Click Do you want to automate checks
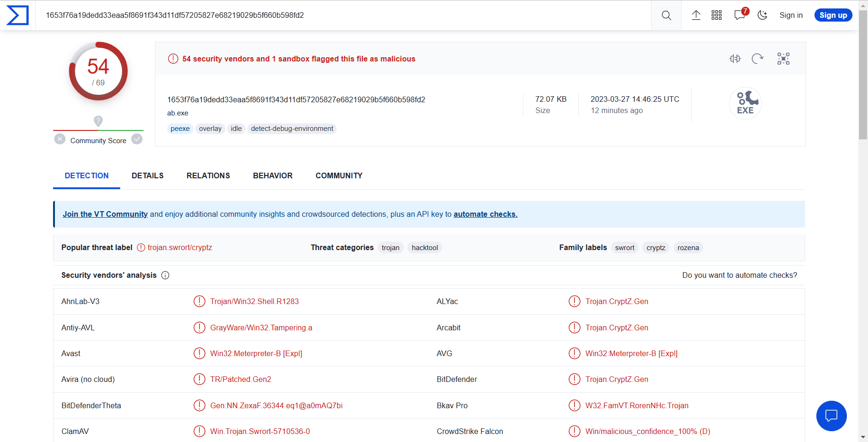Viewport: 868px width, 442px height. click(740, 275)
